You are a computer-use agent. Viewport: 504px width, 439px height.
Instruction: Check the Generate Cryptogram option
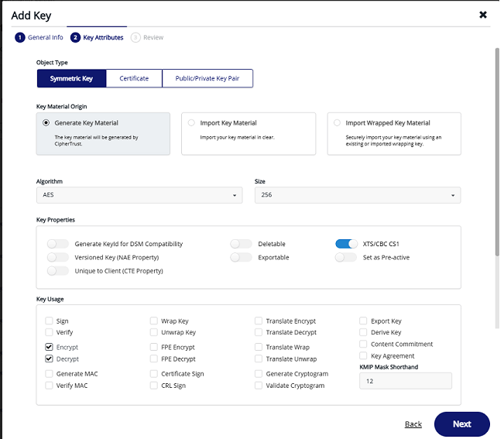tap(259, 373)
